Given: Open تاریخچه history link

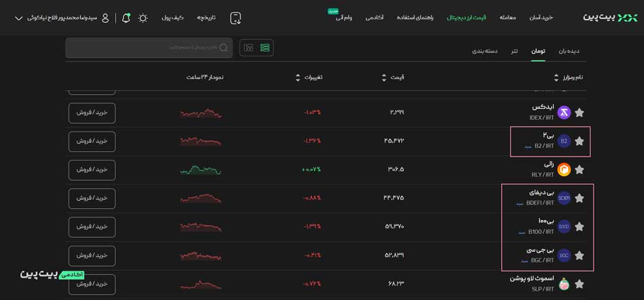Looking at the screenshot, I should [x=206, y=18].
